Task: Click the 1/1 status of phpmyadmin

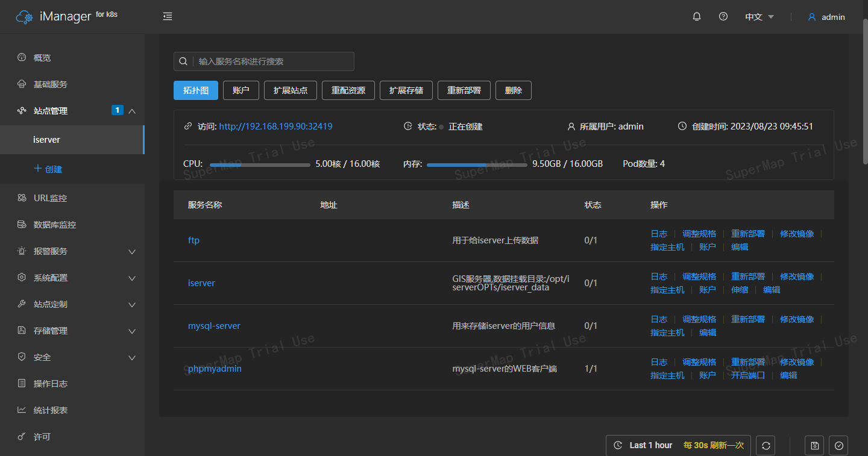Action: coord(591,369)
